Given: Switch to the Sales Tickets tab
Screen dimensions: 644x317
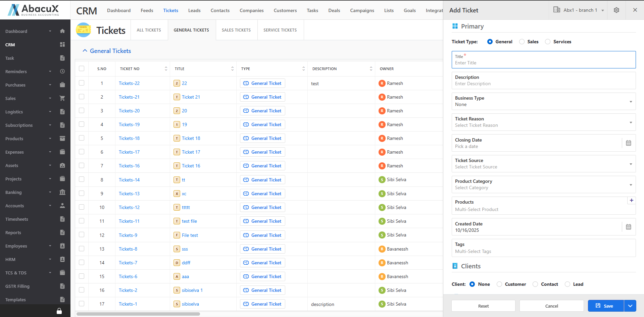Looking at the screenshot, I should coord(236,30).
